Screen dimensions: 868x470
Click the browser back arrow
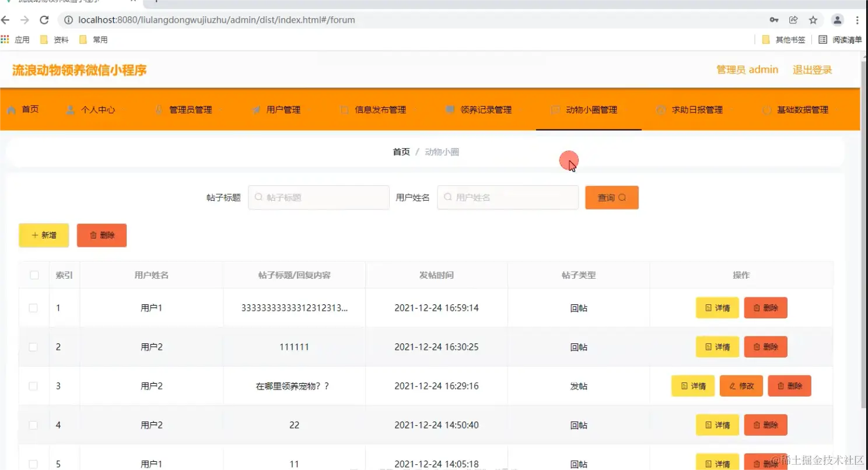tap(6, 20)
